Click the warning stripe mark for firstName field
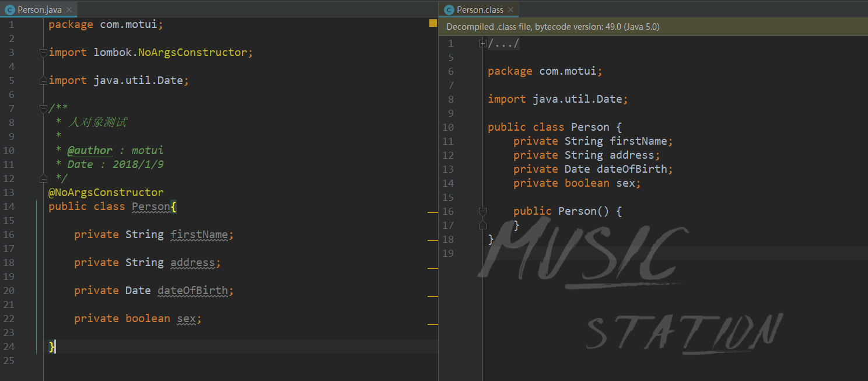 coord(433,240)
